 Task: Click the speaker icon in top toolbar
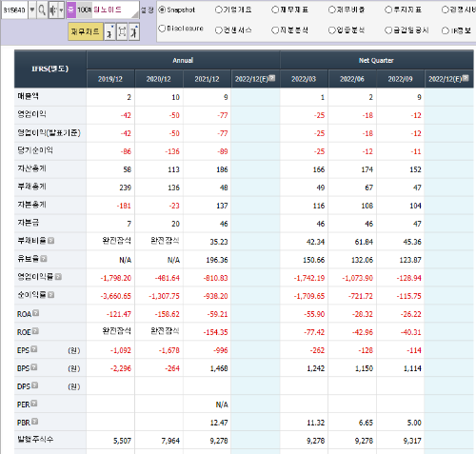52,10
